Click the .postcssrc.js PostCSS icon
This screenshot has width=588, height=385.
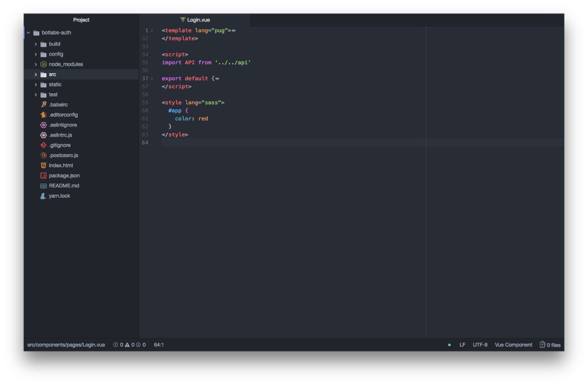(x=44, y=155)
